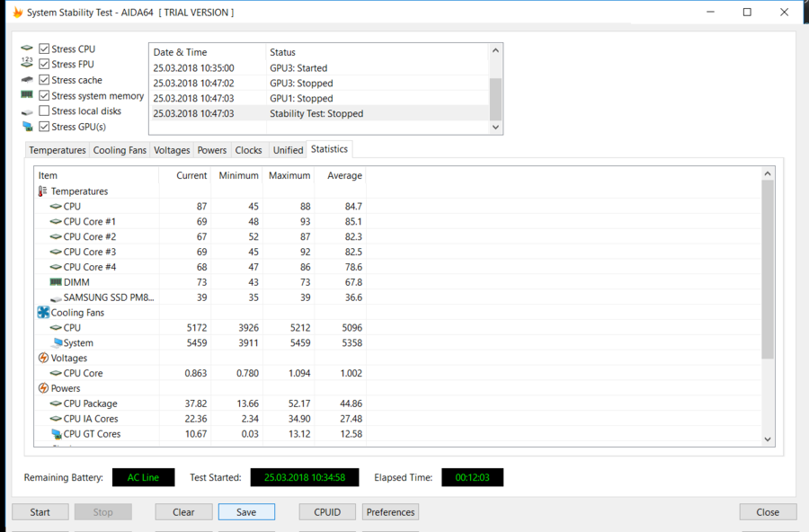The image size is (809, 532).
Task: Click the chip icon of voltage CPU Core row
Action: [x=56, y=373]
